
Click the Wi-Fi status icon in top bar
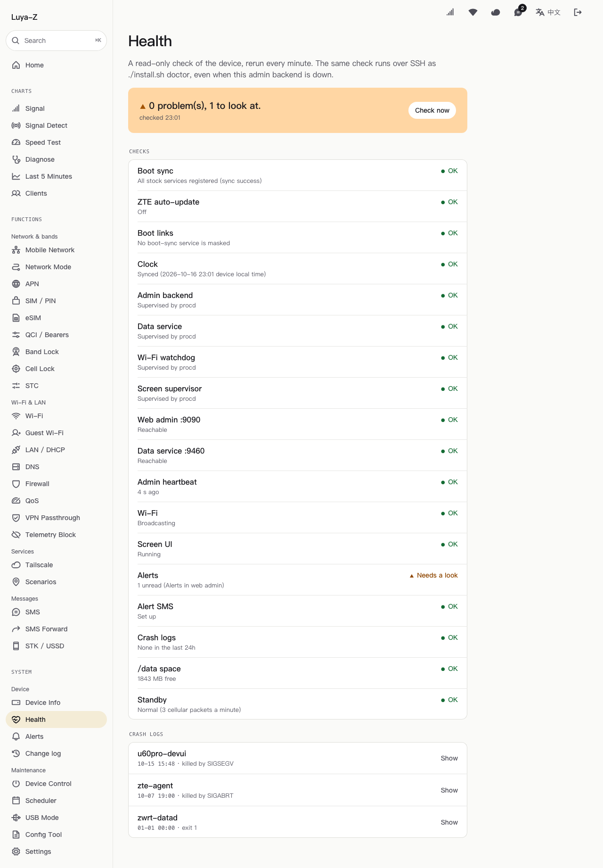[473, 12]
